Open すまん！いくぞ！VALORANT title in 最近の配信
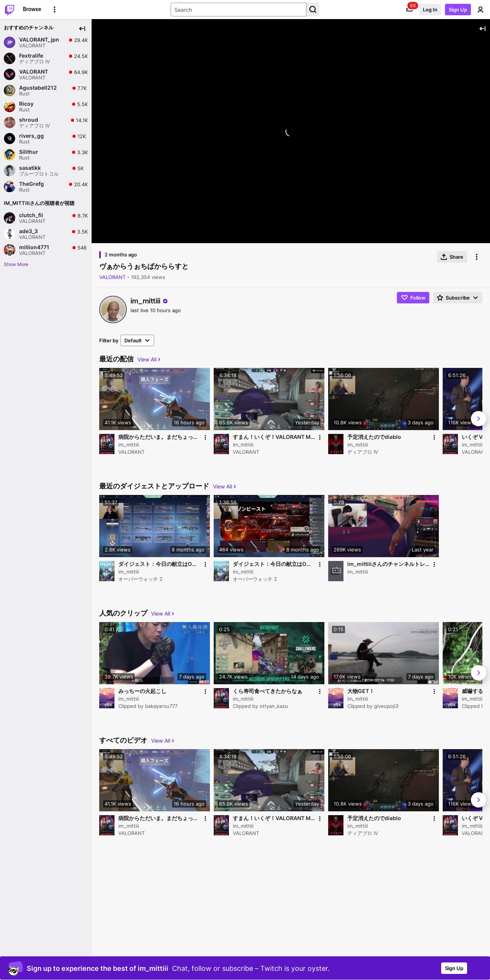The height and width of the screenshot is (980, 490). click(x=274, y=437)
